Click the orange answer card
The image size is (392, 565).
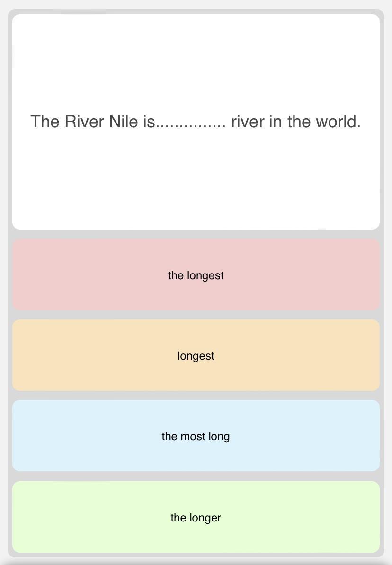[x=196, y=355]
